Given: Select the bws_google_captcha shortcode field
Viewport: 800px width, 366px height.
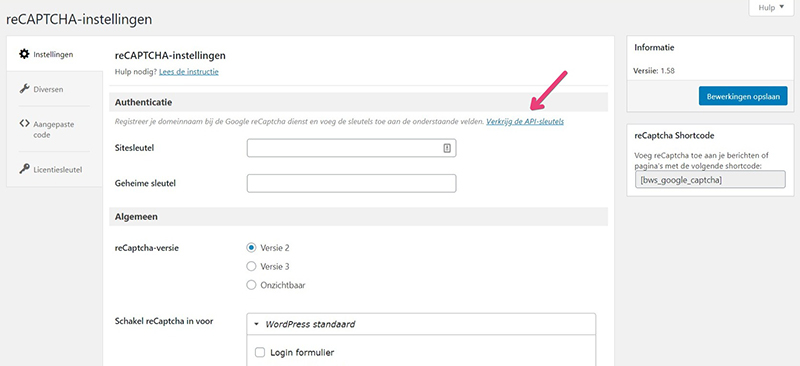Looking at the screenshot, I should 710,180.
